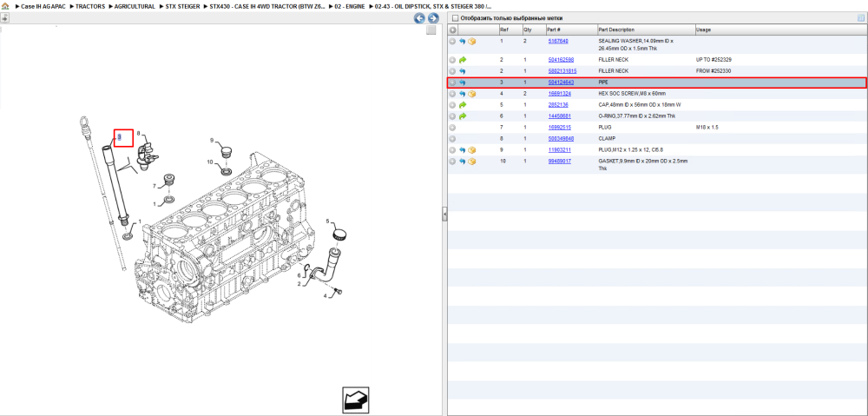868x416 pixels.
Task: Open 'STX STEIGER' breadcrumb
Action: (182, 6)
